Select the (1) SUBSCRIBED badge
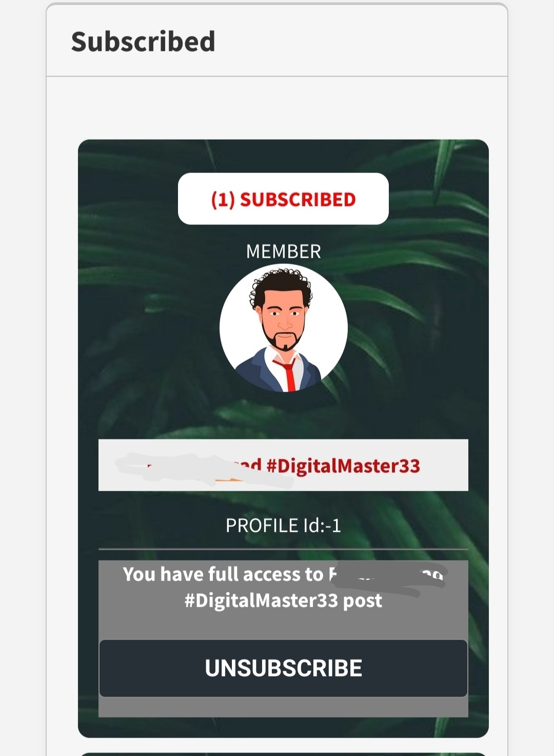 (x=283, y=199)
